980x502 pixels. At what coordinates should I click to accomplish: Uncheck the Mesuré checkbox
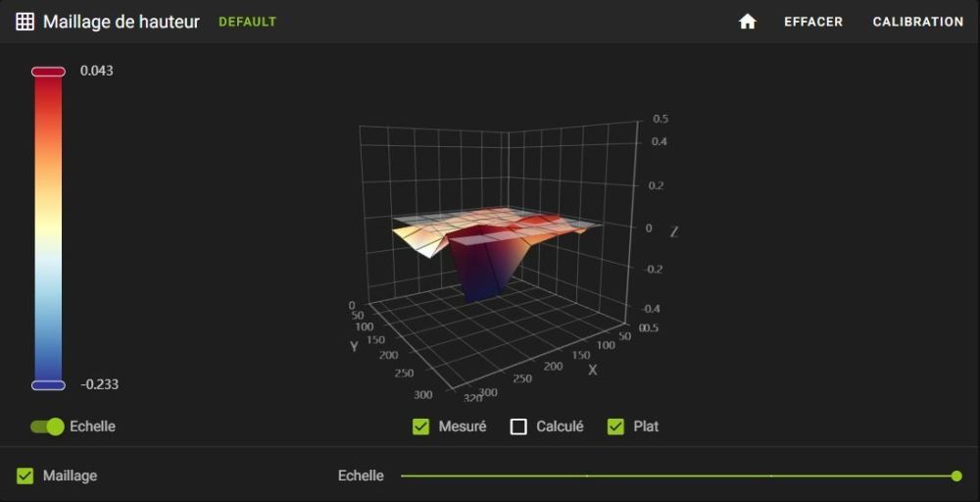[421, 427]
